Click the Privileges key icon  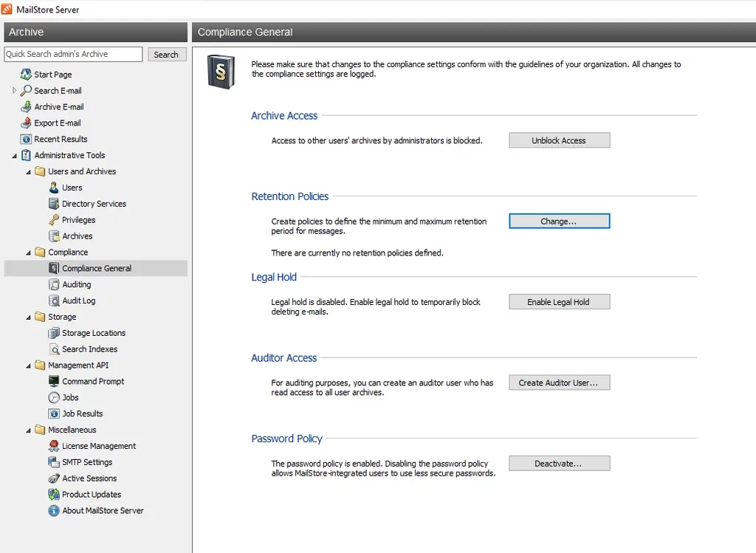pos(54,220)
